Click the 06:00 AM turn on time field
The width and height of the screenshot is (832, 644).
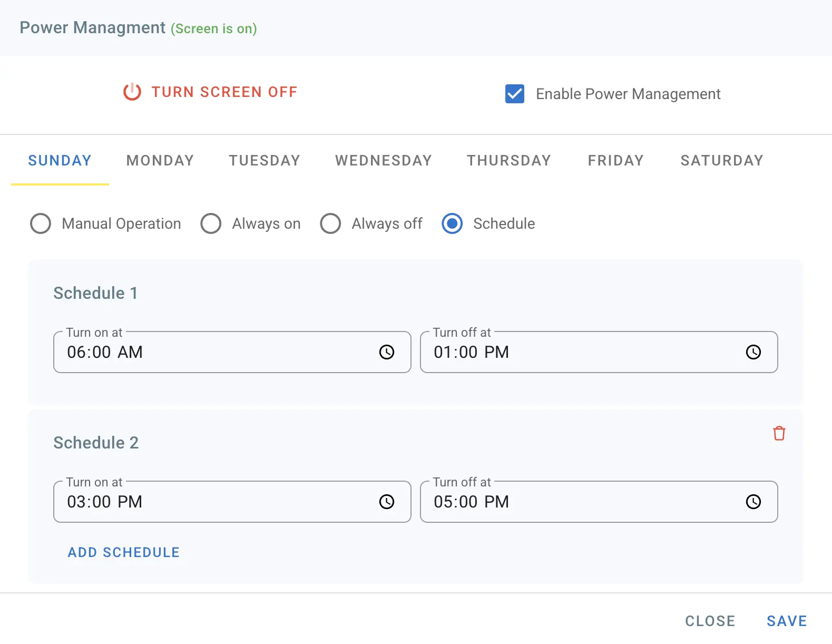[x=211, y=352]
